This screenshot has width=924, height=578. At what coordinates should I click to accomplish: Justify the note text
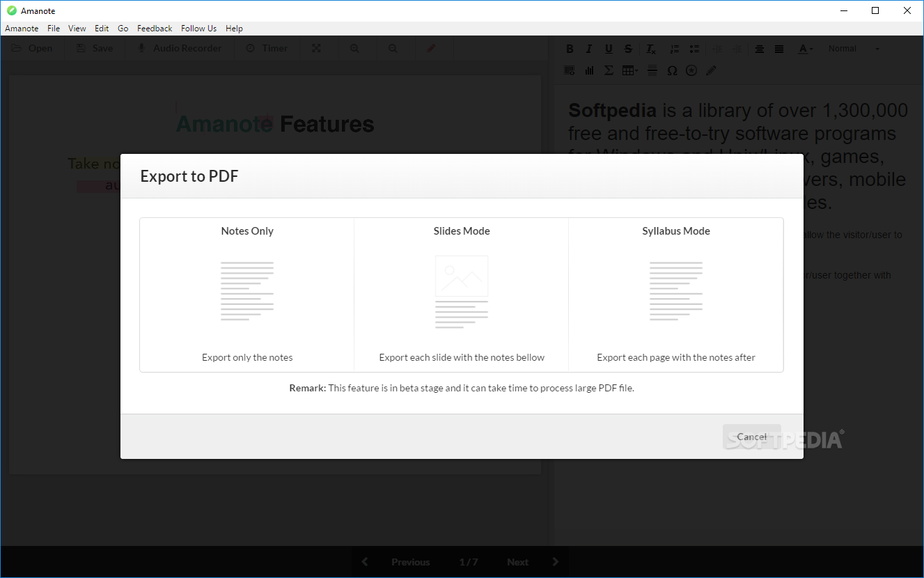(x=779, y=49)
